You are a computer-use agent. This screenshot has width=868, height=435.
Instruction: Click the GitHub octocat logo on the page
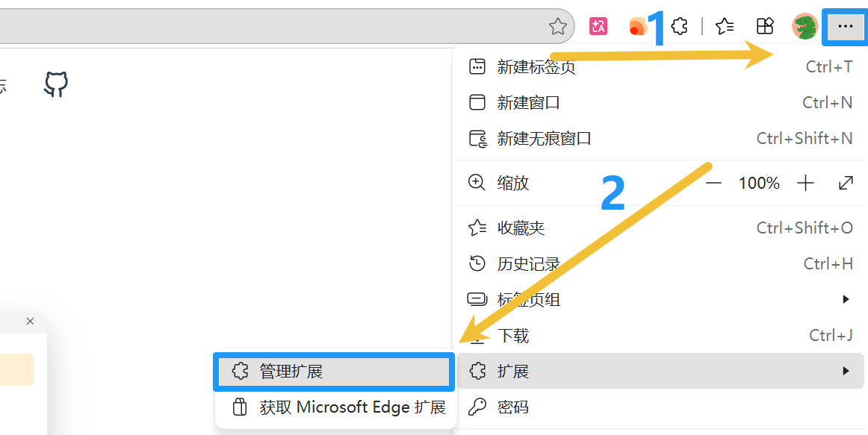tap(55, 84)
